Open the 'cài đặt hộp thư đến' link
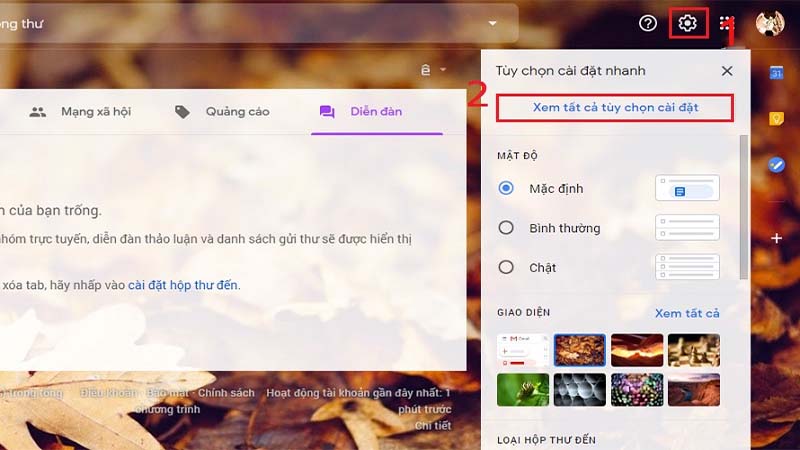The height and width of the screenshot is (450, 800). [183, 285]
